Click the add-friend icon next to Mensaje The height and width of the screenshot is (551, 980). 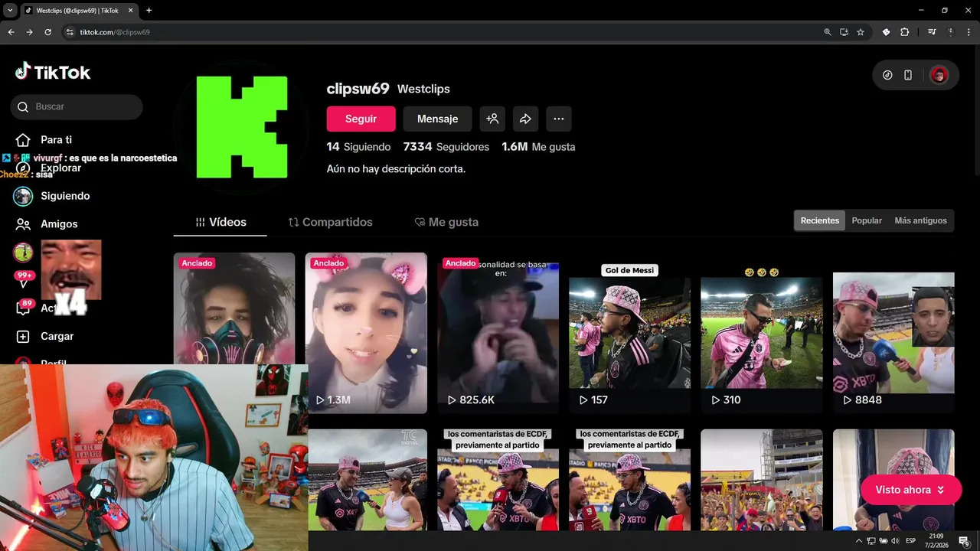(x=492, y=119)
